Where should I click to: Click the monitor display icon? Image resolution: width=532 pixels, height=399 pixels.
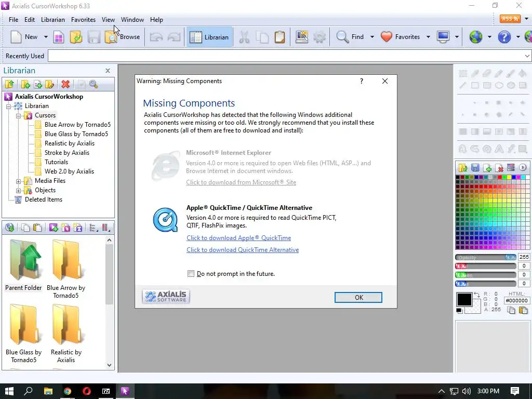pyautogui.click(x=443, y=37)
